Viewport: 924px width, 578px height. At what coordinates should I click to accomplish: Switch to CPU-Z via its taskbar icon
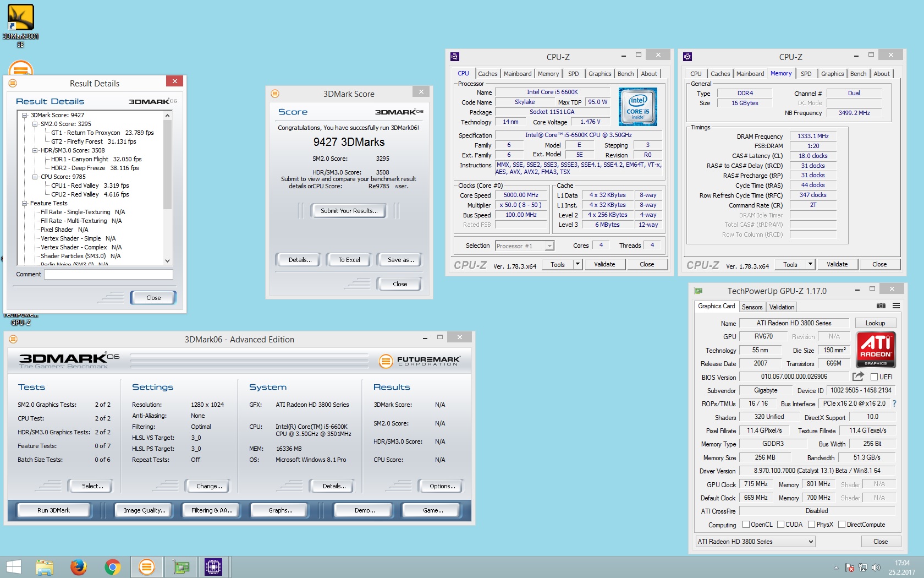click(213, 567)
